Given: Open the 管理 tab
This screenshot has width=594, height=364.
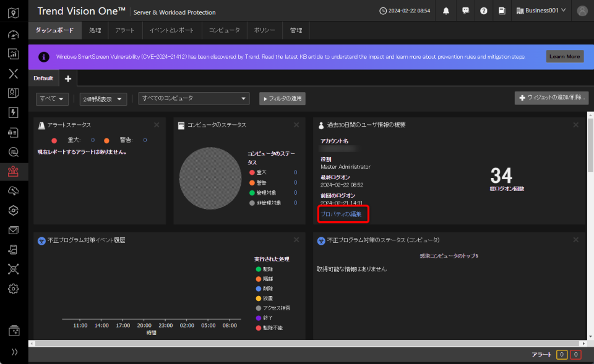Looking at the screenshot, I should pos(296,30).
